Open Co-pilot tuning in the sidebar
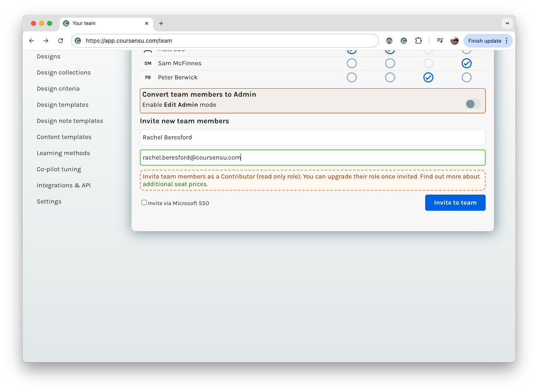Viewport: 538px width, 392px height. 59,169
